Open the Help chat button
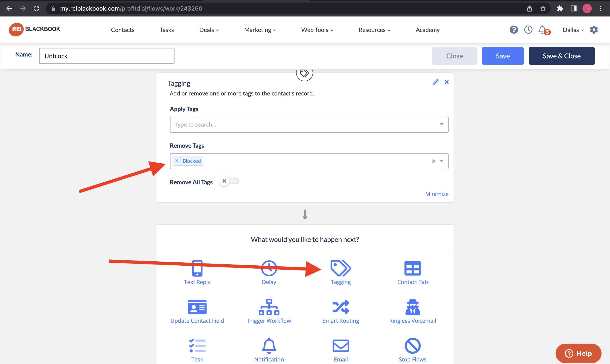This screenshot has height=364, width=610. 578,353
